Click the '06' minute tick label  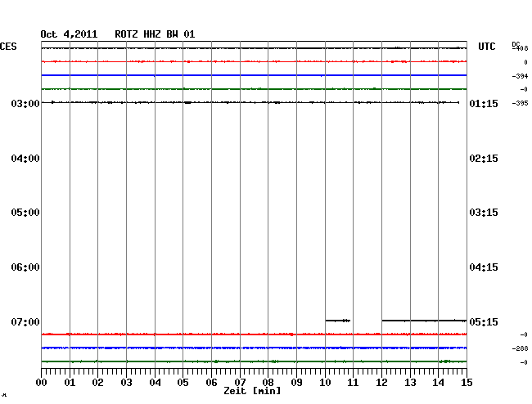(211, 383)
